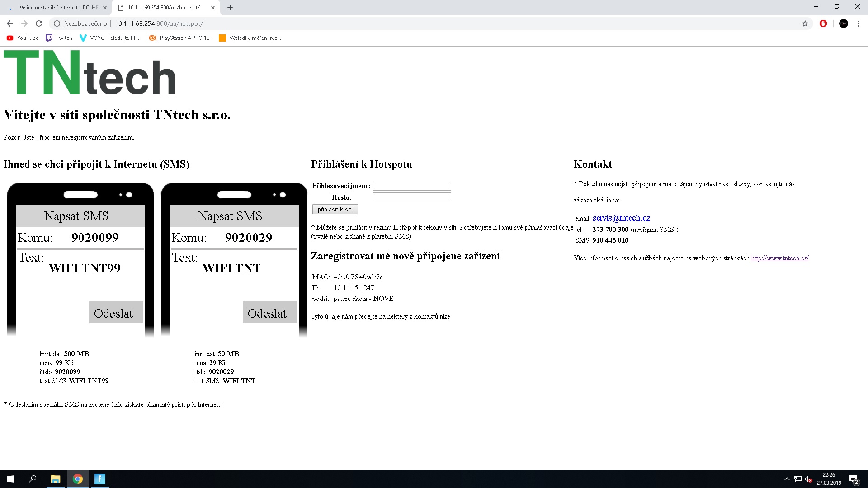Click the 9020099 SMS phone image
The image size is (868, 488).
point(80,260)
